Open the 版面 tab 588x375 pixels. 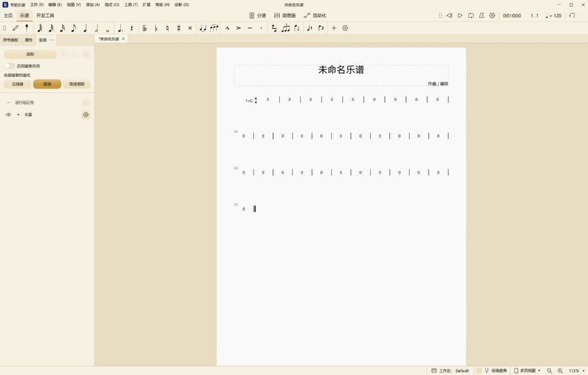point(43,40)
